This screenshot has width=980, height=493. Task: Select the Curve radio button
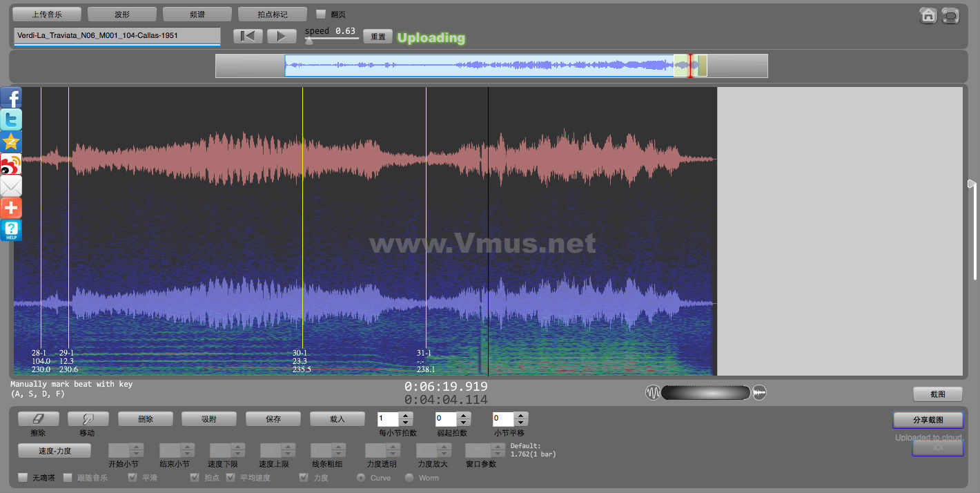pos(360,477)
